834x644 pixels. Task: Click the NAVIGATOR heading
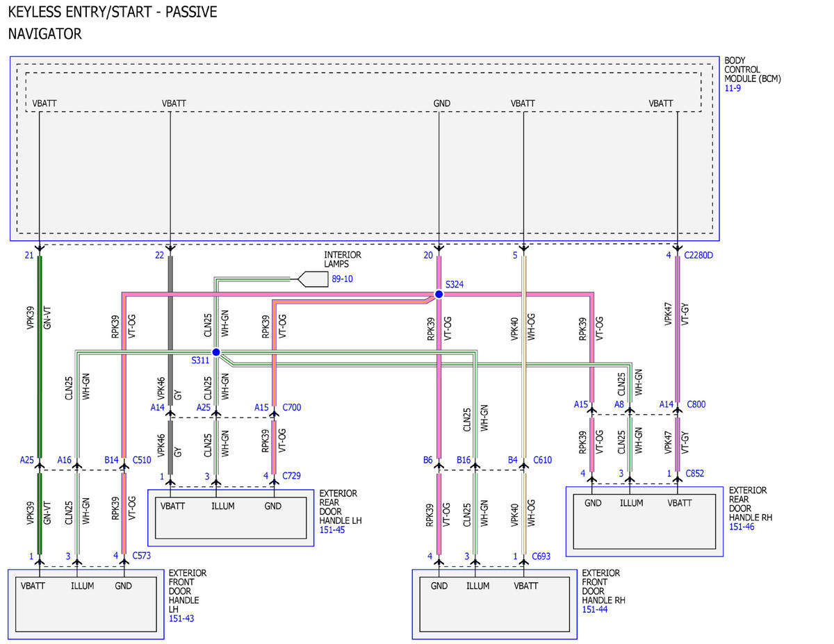pos(45,33)
